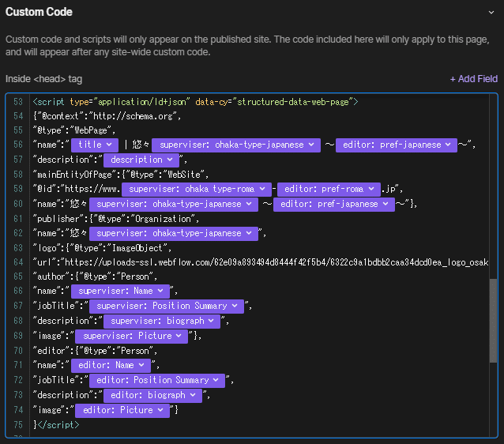This screenshot has width=504, height=444.
Task: Open editor Picture field chip
Action: coord(122,410)
